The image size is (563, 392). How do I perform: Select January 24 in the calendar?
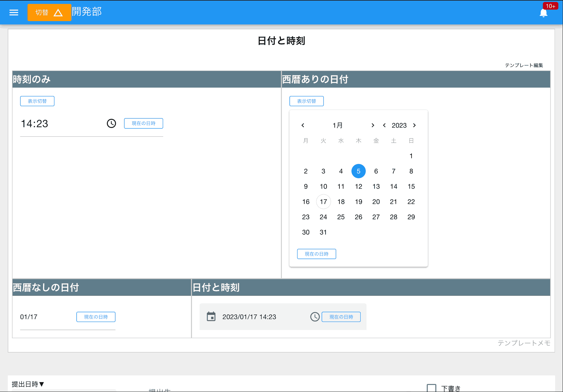323,217
